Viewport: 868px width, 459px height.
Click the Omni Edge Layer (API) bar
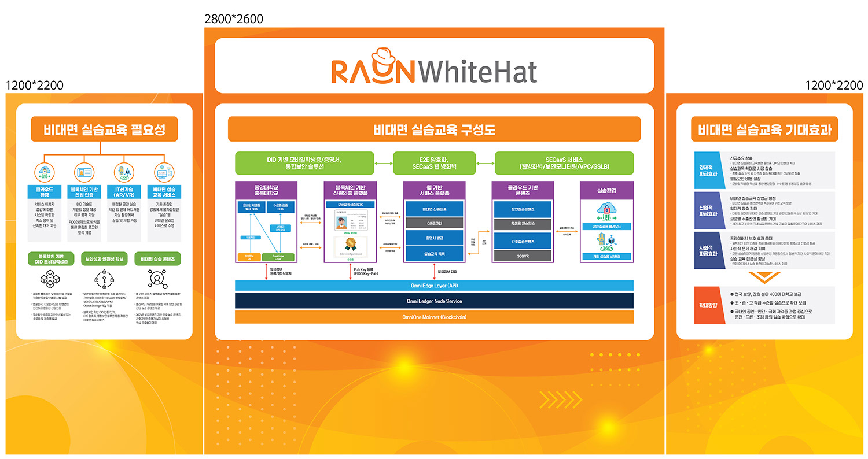click(x=434, y=286)
